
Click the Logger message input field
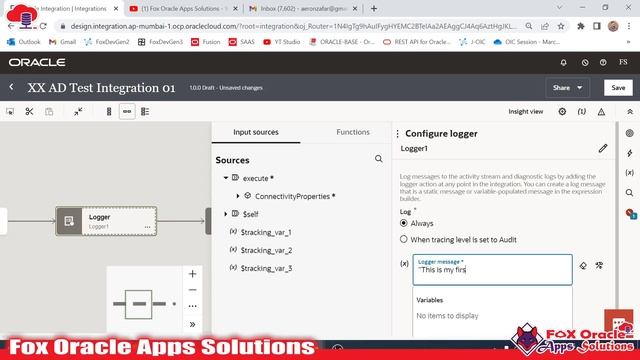click(x=492, y=269)
